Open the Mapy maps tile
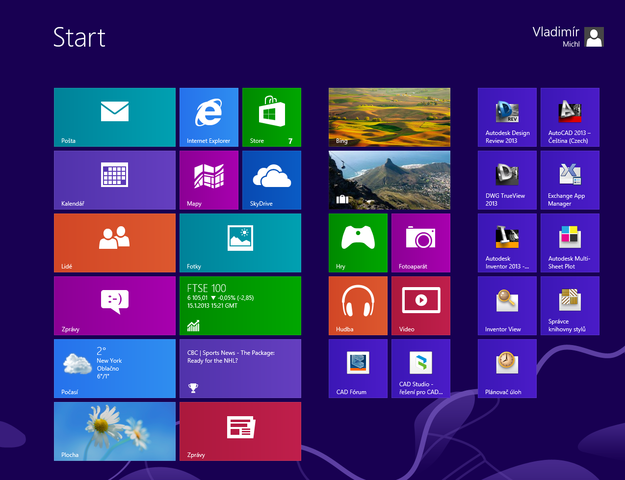This screenshot has height=480, width=625. tap(209, 180)
